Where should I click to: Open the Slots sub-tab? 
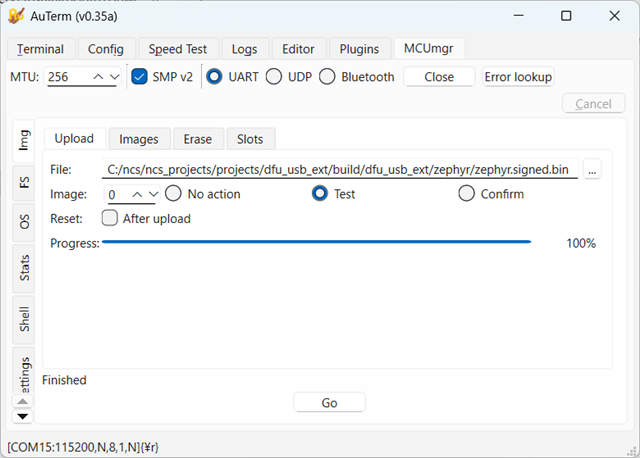click(x=250, y=139)
